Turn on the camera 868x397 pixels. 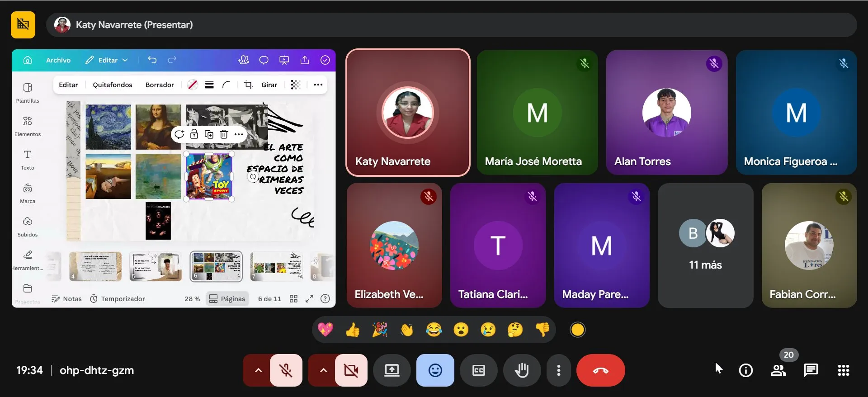coord(351,370)
